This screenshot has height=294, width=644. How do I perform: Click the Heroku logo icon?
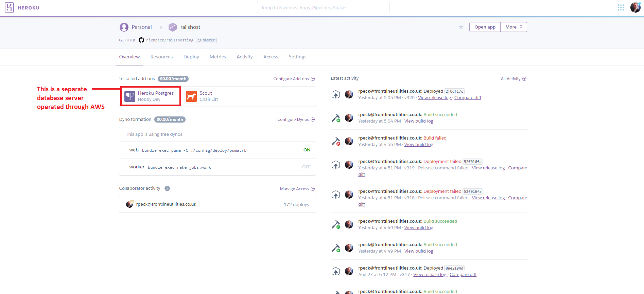coord(9,7)
